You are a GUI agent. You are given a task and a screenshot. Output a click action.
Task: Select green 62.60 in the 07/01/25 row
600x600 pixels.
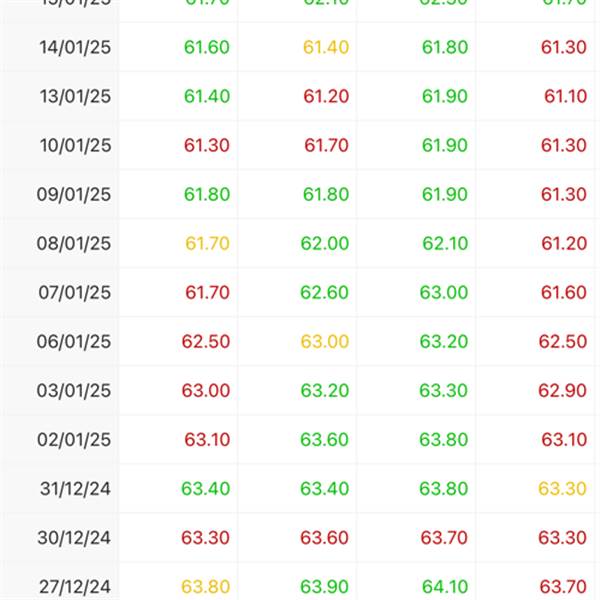(325, 293)
